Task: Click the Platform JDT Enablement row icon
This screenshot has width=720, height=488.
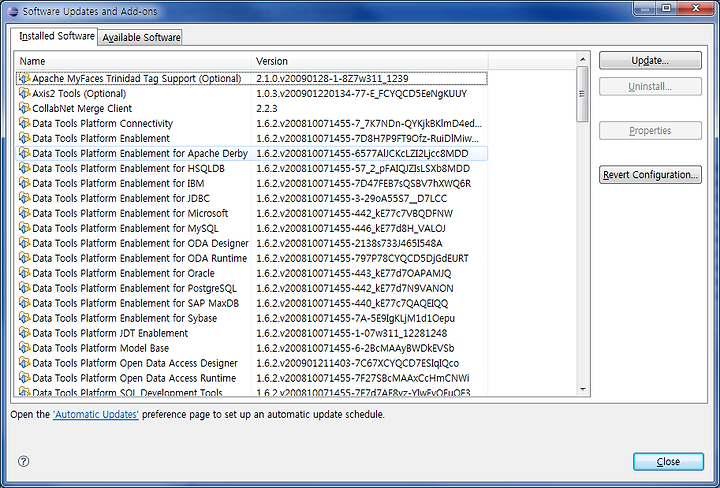Action: coord(24,333)
